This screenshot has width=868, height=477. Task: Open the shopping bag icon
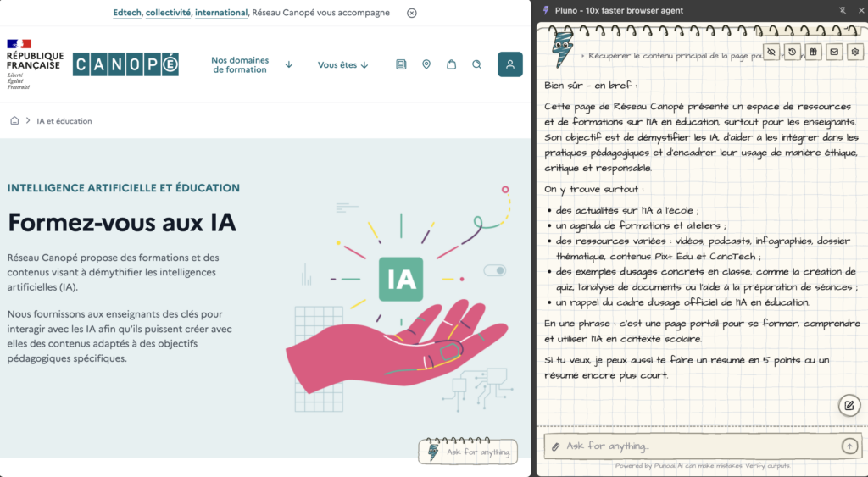click(452, 64)
